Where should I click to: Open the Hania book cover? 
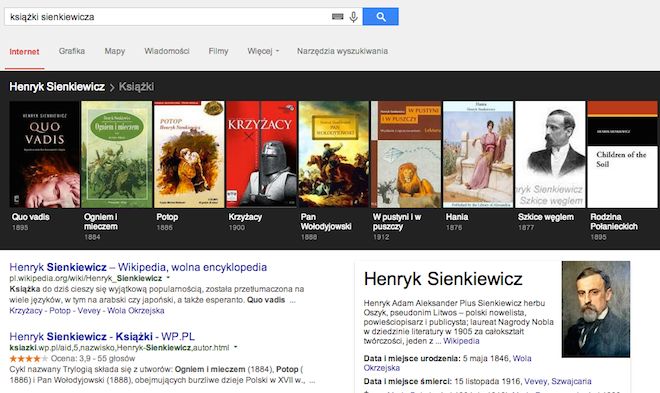point(478,154)
